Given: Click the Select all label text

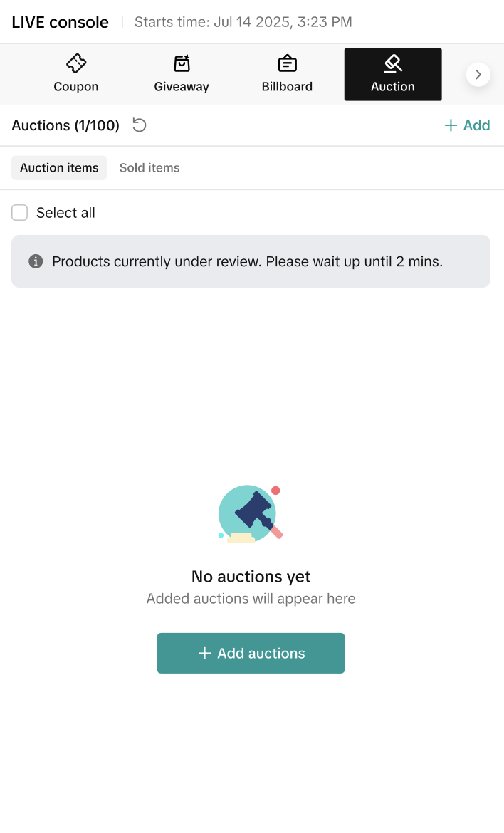Looking at the screenshot, I should 65,213.
